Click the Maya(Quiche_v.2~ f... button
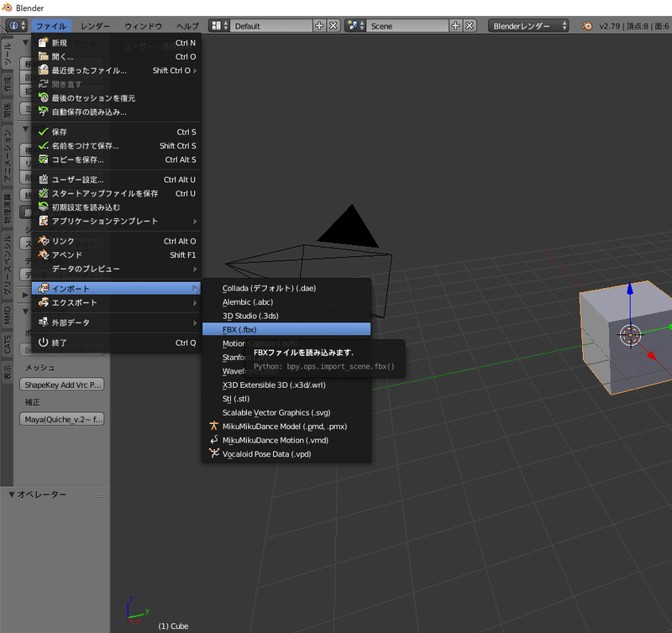Image resolution: width=672 pixels, height=633 pixels. click(62, 419)
